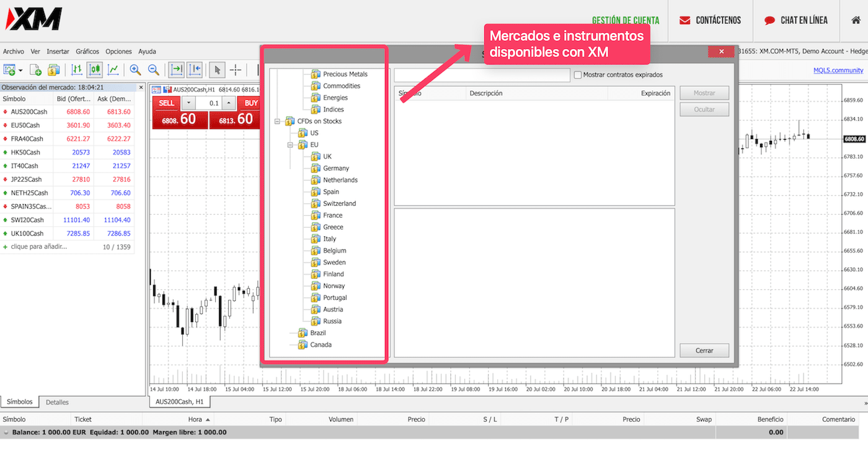Toggle auto-scroll to latest bar
This screenshot has width=868, height=451.
click(x=177, y=69)
